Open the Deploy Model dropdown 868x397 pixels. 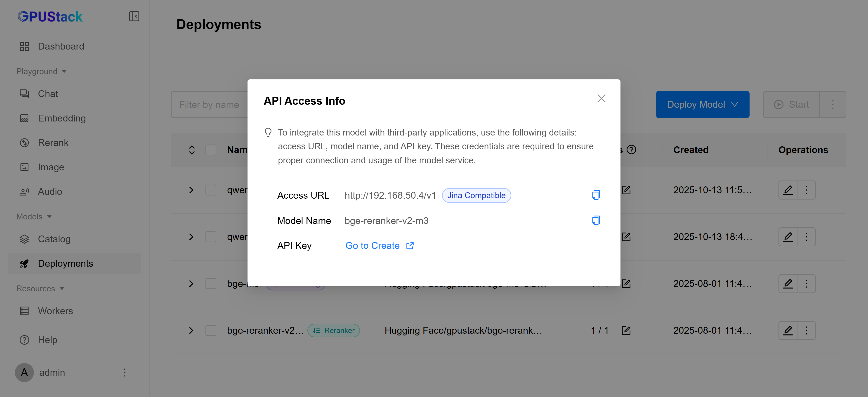click(702, 105)
